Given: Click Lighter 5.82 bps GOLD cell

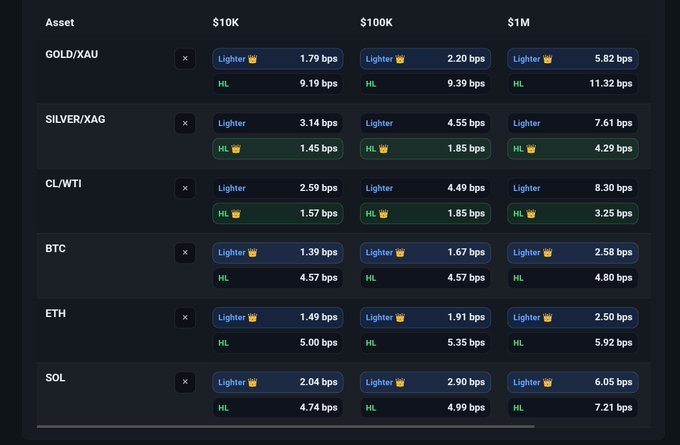Looking at the screenshot, I should point(572,59).
